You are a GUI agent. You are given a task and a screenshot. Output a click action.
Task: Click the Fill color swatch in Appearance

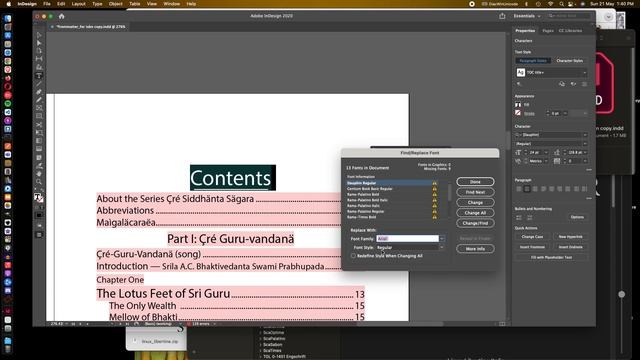coord(518,105)
